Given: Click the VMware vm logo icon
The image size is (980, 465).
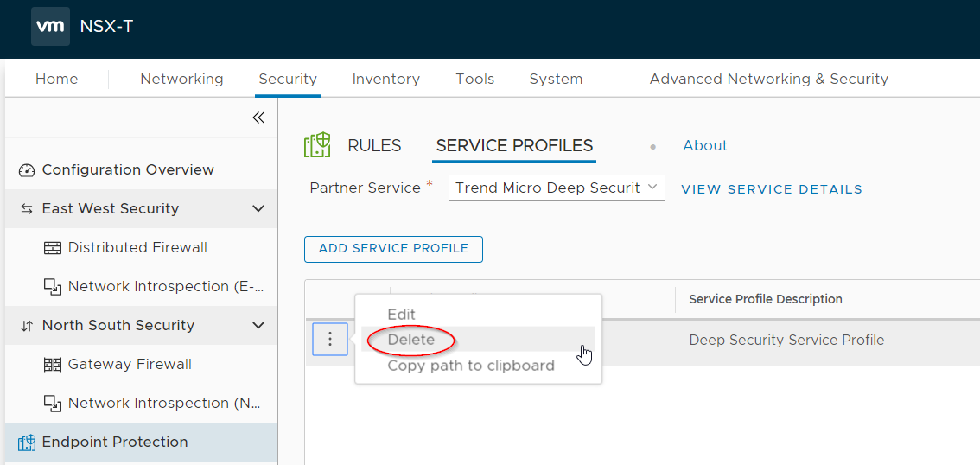Looking at the screenshot, I should (50, 26).
